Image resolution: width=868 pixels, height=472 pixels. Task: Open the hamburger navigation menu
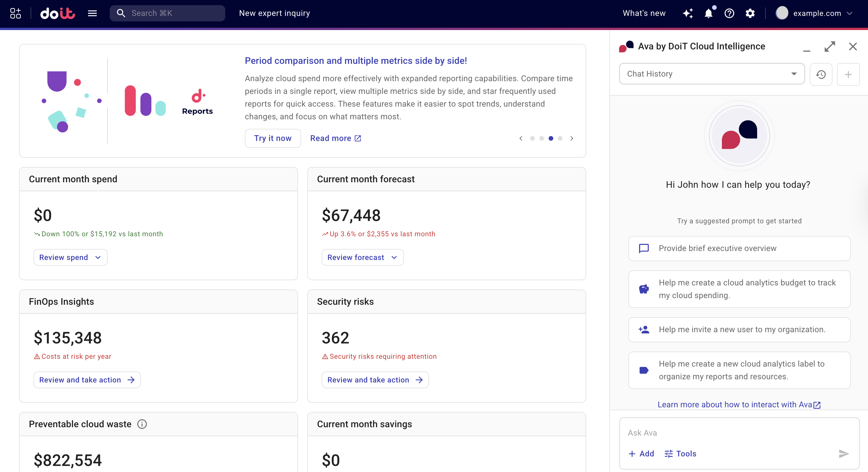pos(92,13)
